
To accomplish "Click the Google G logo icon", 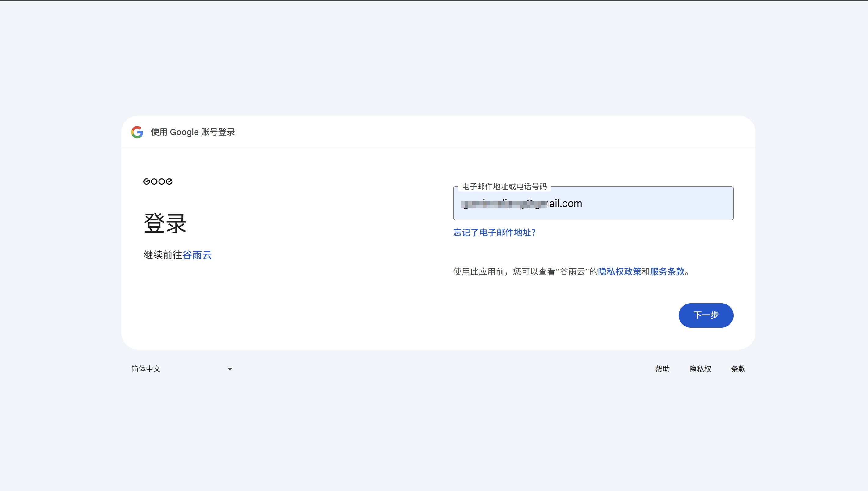I will click(137, 132).
